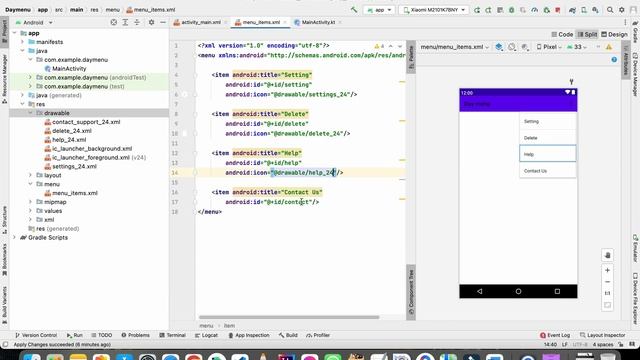Open the Profiler tool window
640x360 pixels.
tap(318, 335)
